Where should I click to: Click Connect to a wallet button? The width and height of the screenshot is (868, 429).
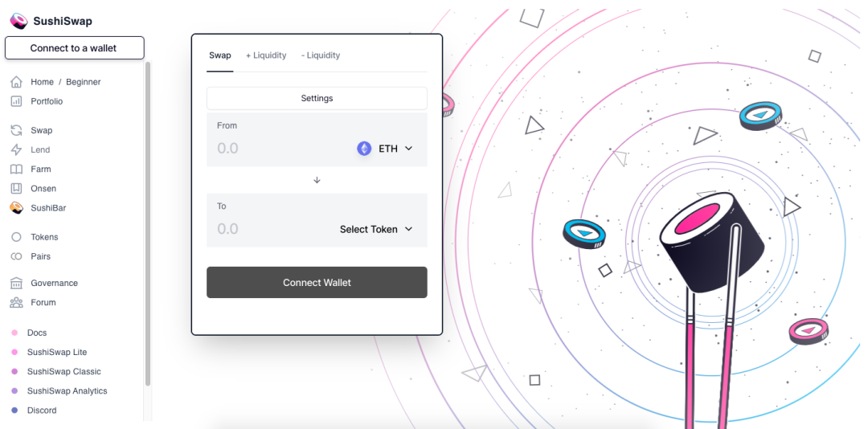point(74,48)
